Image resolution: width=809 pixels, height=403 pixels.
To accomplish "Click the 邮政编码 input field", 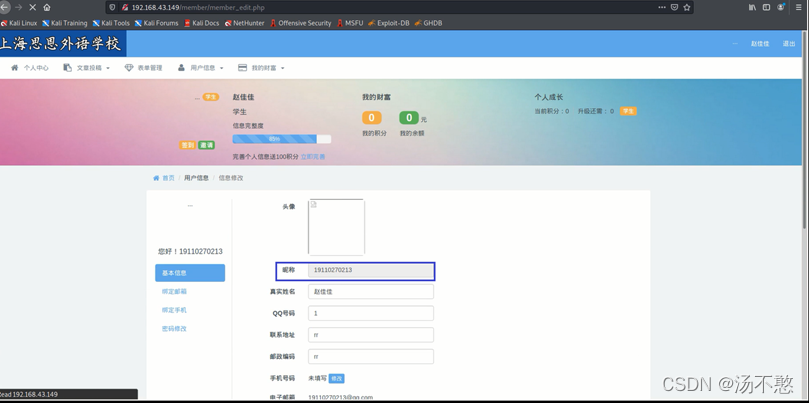I will coord(370,357).
